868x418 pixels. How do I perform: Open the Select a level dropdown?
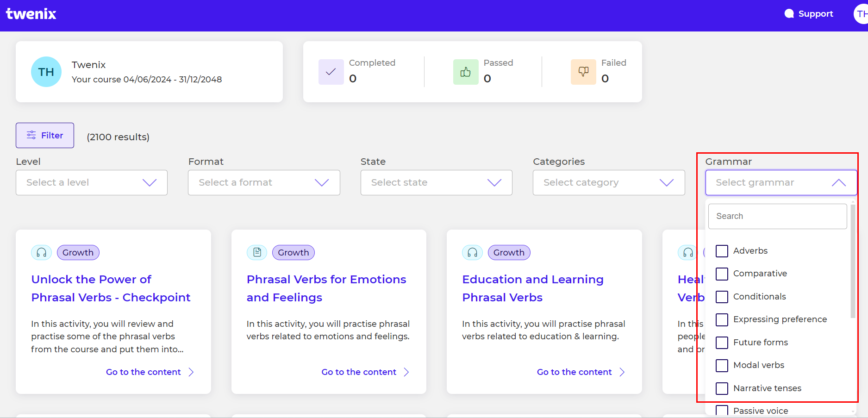[92, 182]
